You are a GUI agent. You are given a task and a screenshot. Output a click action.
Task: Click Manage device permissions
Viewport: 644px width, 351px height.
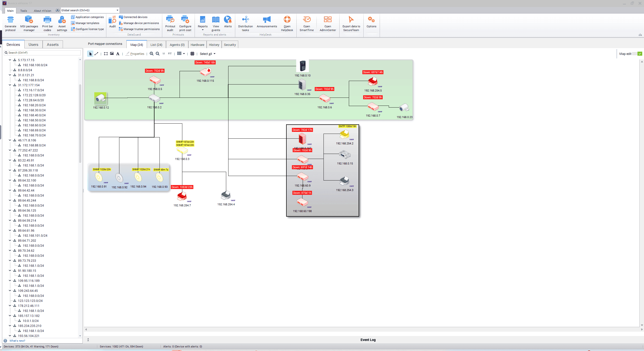pos(141,23)
